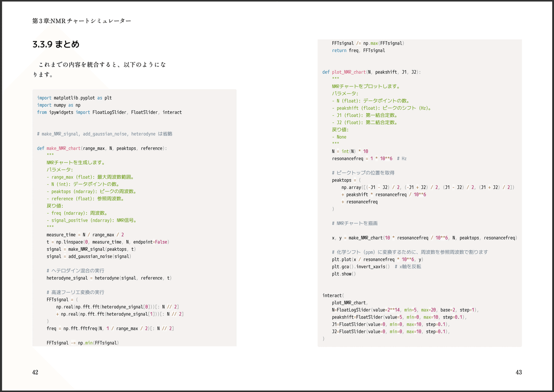Click the line '- freq (ndarray): 周波数。'
The image size is (554, 392).
(x=77, y=213)
